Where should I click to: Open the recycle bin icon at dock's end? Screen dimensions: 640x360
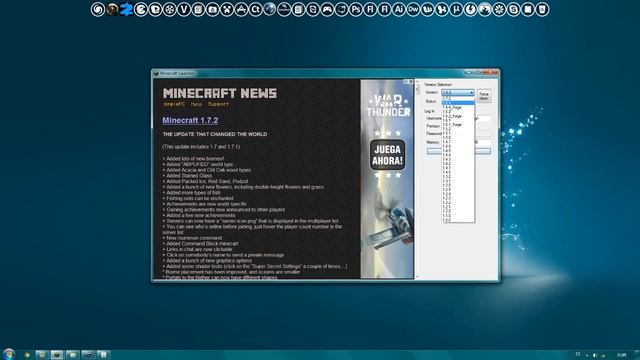[542, 9]
